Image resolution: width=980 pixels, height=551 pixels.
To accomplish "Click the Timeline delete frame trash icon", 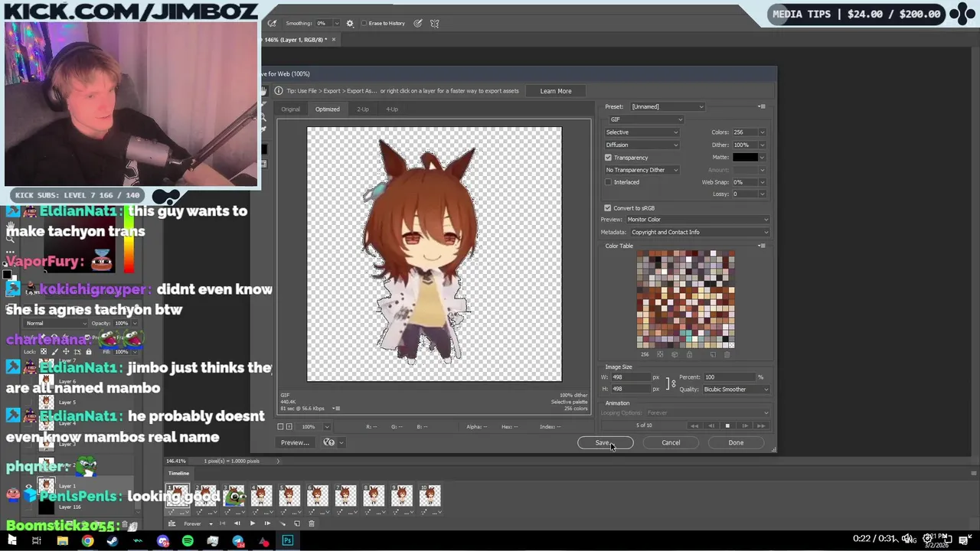I will [x=312, y=523].
